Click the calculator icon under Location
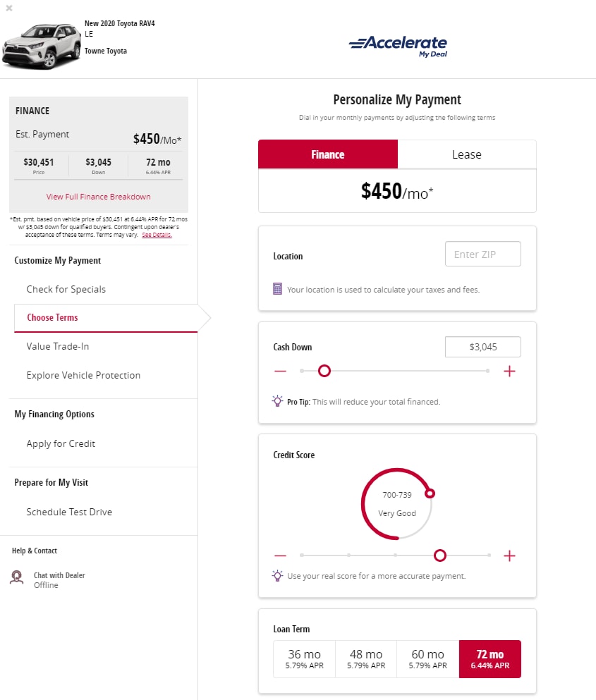 point(277,289)
